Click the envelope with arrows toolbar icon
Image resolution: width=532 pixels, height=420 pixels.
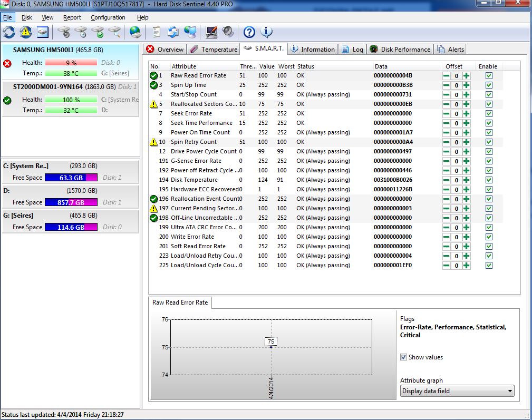click(173, 32)
